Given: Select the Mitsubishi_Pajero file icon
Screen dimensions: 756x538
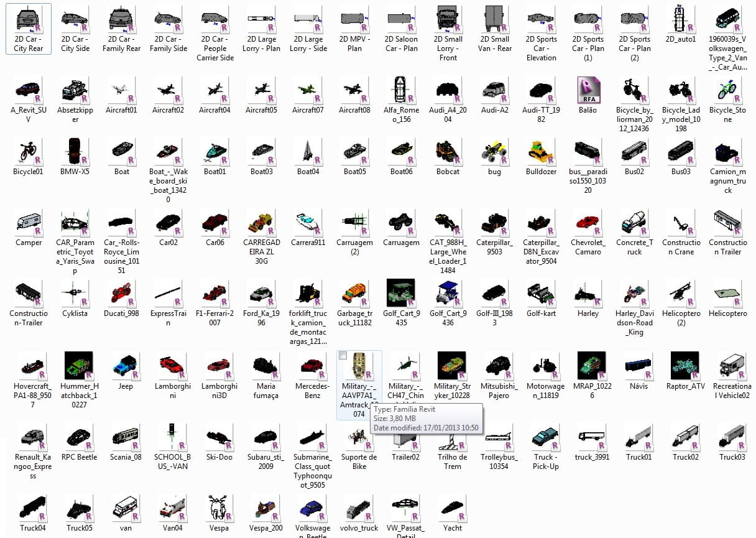Looking at the screenshot, I should [x=499, y=366].
